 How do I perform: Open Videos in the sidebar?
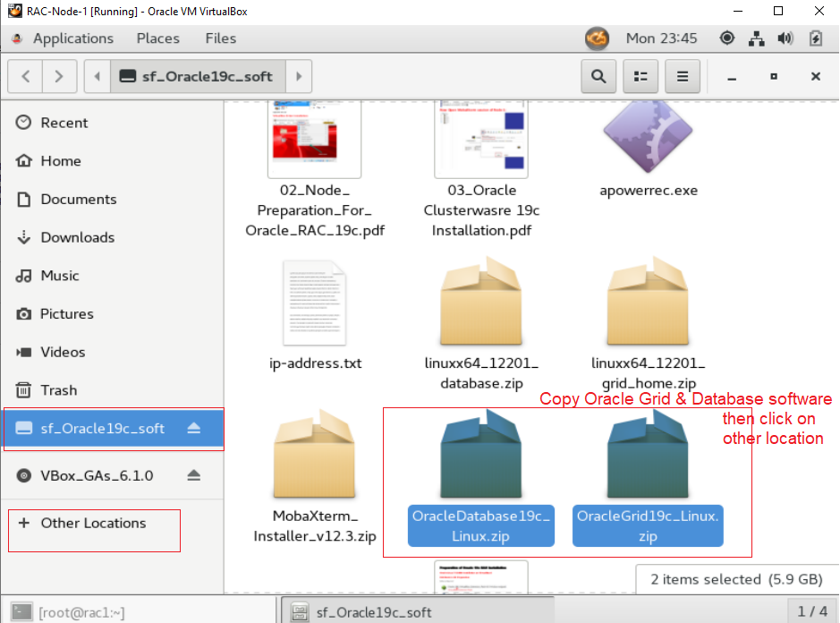tap(112, 352)
